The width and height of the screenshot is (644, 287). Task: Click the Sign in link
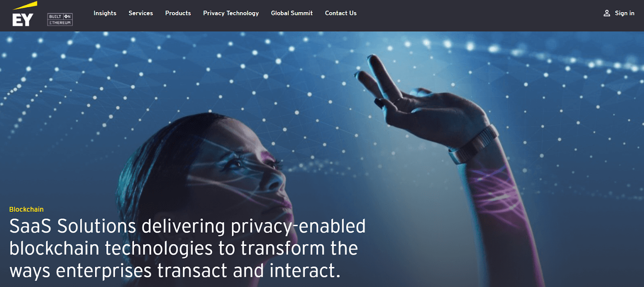(x=624, y=13)
